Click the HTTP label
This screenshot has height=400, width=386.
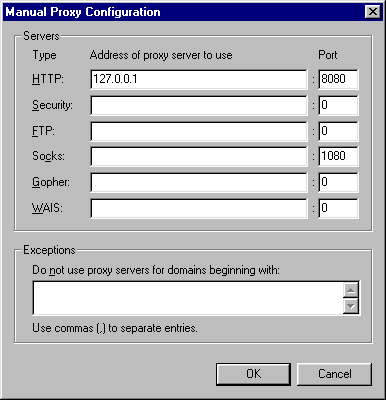point(47,79)
